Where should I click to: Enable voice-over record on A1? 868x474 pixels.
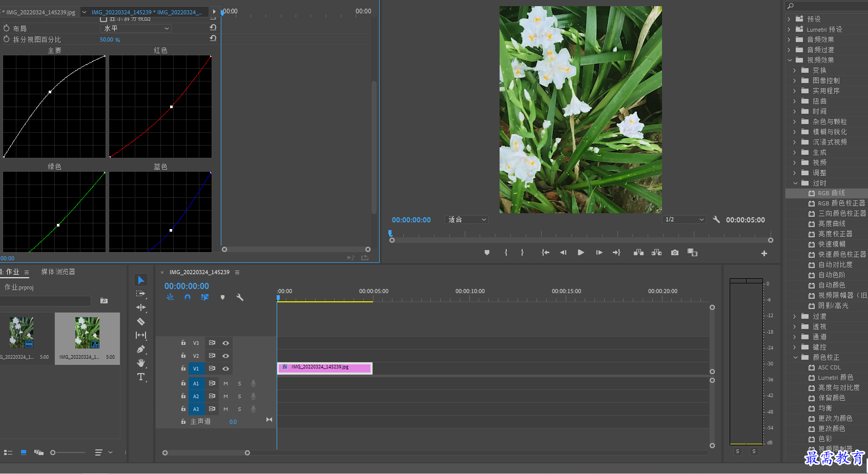253,383
